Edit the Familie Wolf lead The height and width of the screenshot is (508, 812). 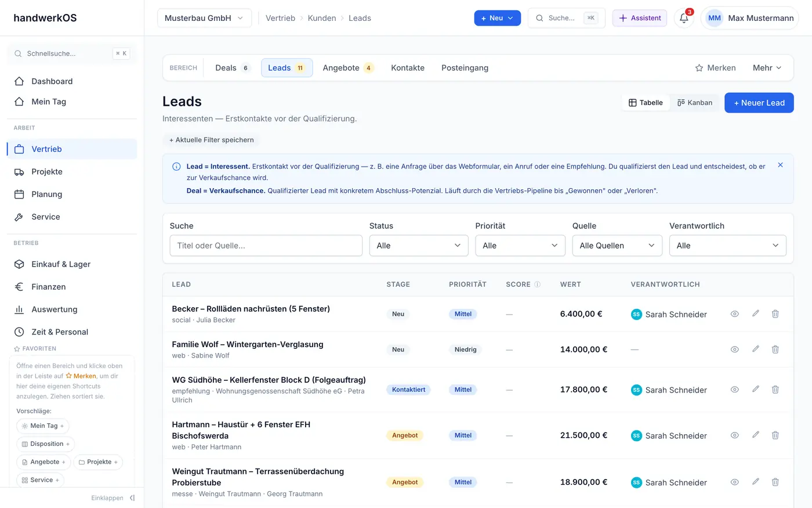click(x=755, y=349)
